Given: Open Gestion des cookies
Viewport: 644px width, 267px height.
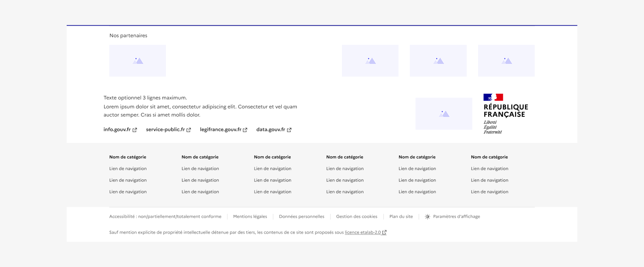Looking at the screenshot, I should click(357, 217).
